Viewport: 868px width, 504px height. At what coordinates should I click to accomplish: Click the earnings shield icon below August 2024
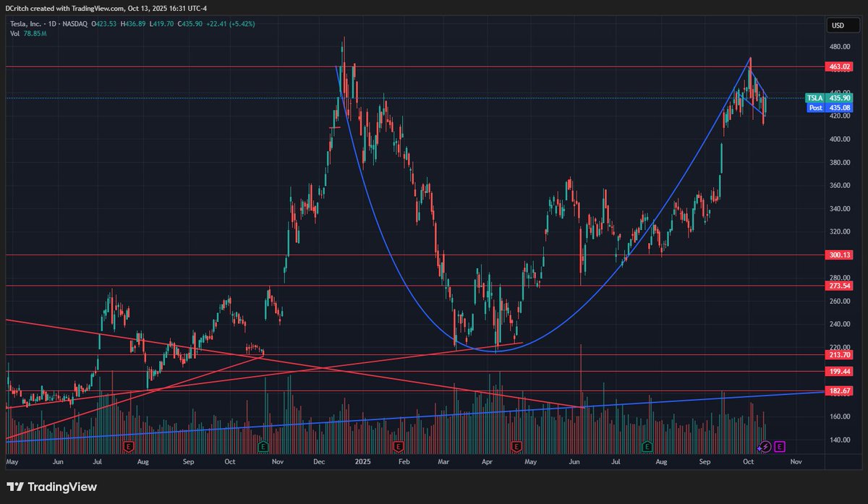128,448
